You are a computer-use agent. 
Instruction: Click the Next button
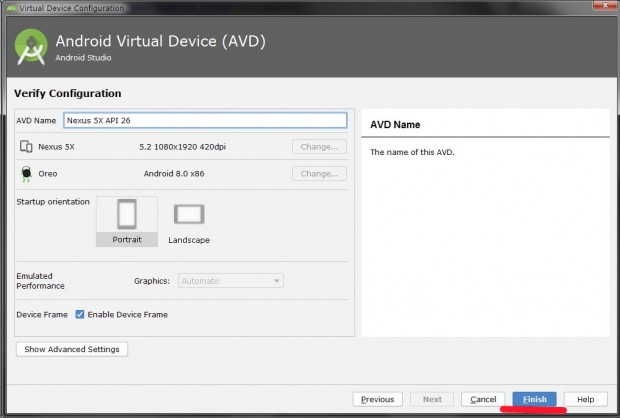[x=432, y=399]
